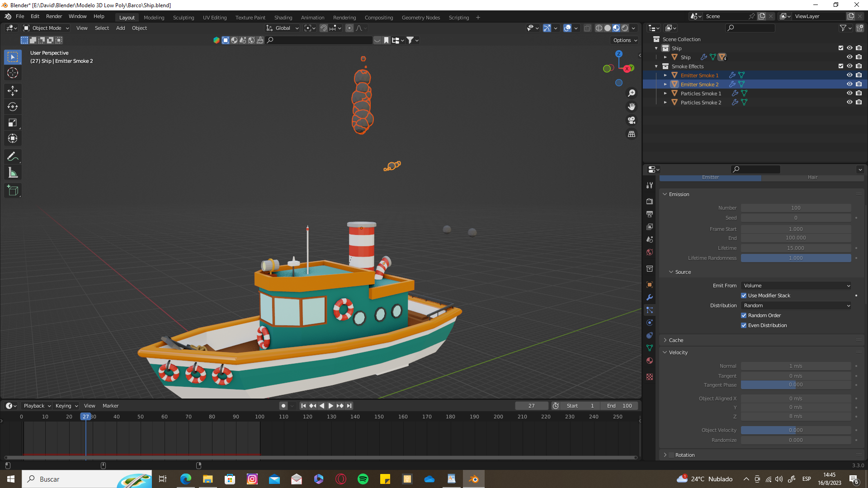The height and width of the screenshot is (488, 868).
Task: Open the Render menu
Action: (x=54, y=16)
